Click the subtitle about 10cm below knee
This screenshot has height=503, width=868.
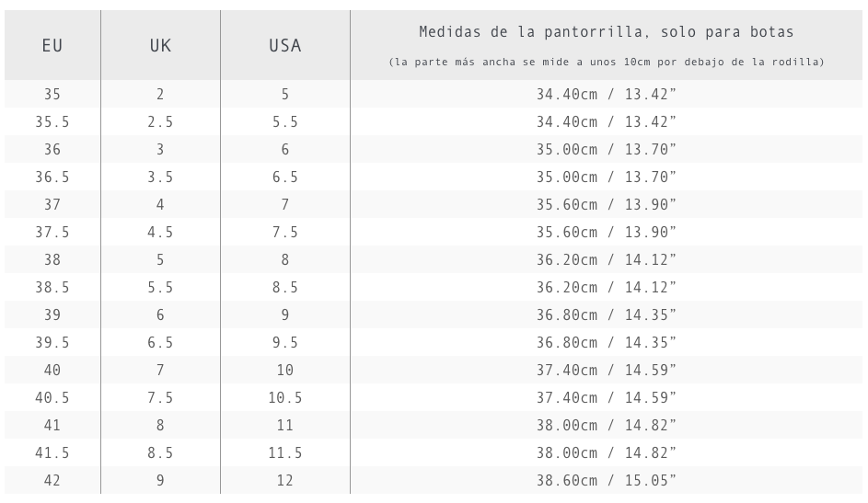[607, 62]
